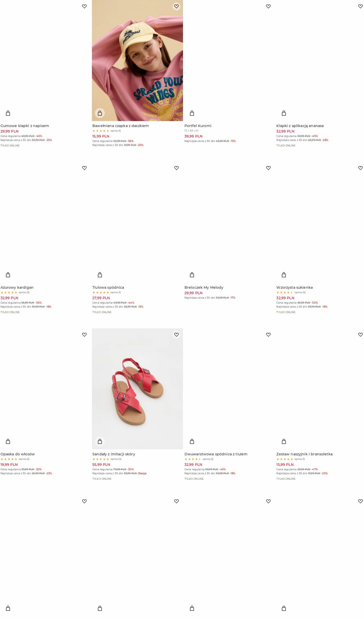Add Zestaw naszyjnik i bransoletka to bag

284,441
